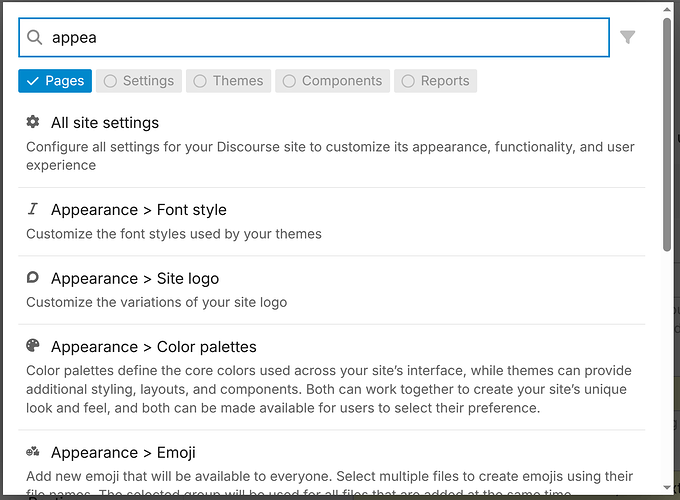The image size is (680, 500).
Task: Click the 'Configure all settings for your Discourse site' description
Action: click(330, 156)
